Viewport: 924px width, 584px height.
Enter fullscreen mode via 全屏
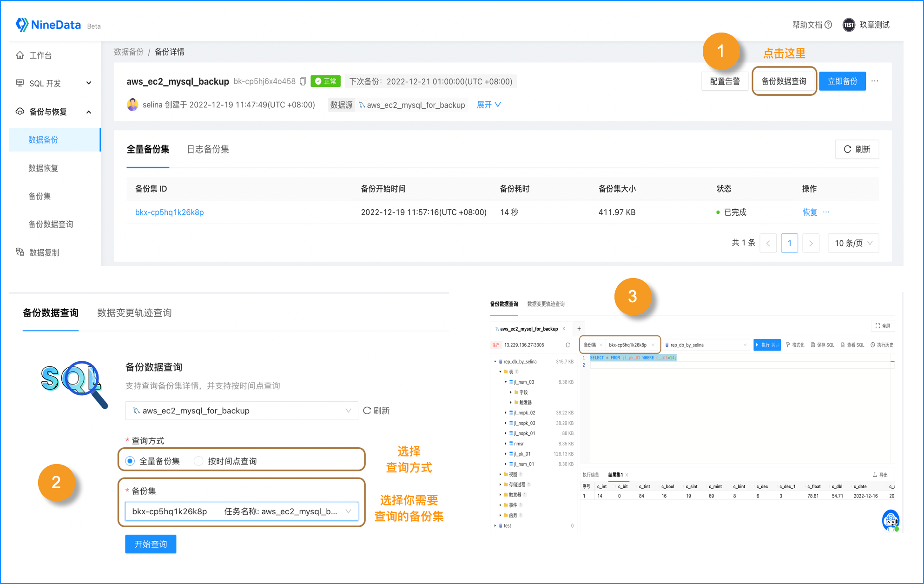[883, 326]
